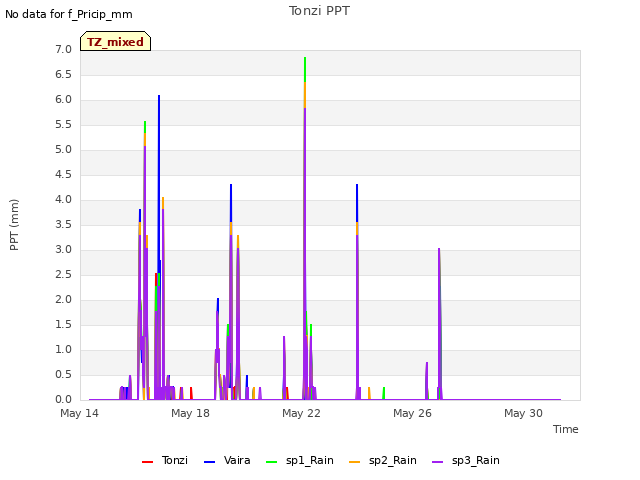Click the May 22 x-axis tick label
This screenshot has width=640, height=480.
tap(301, 413)
